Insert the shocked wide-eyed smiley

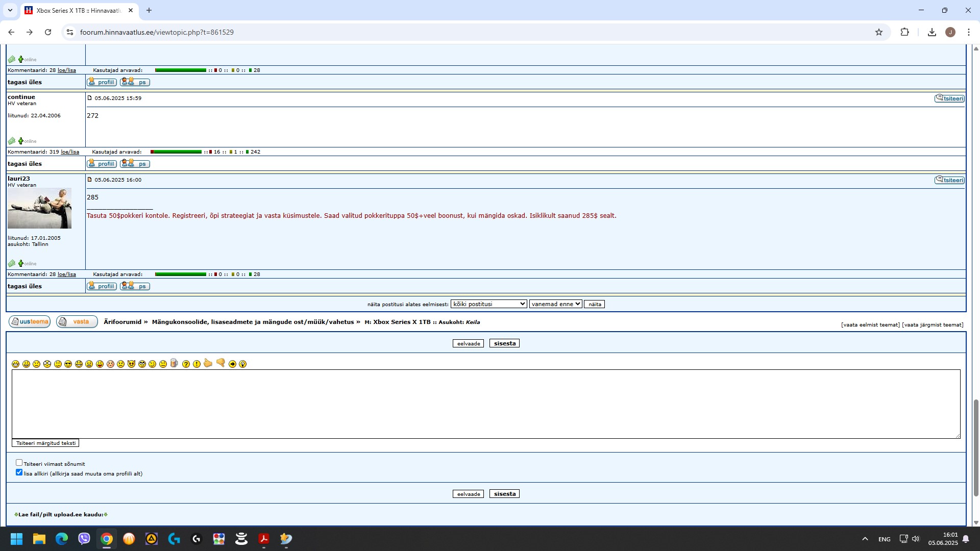pyautogui.click(x=47, y=364)
